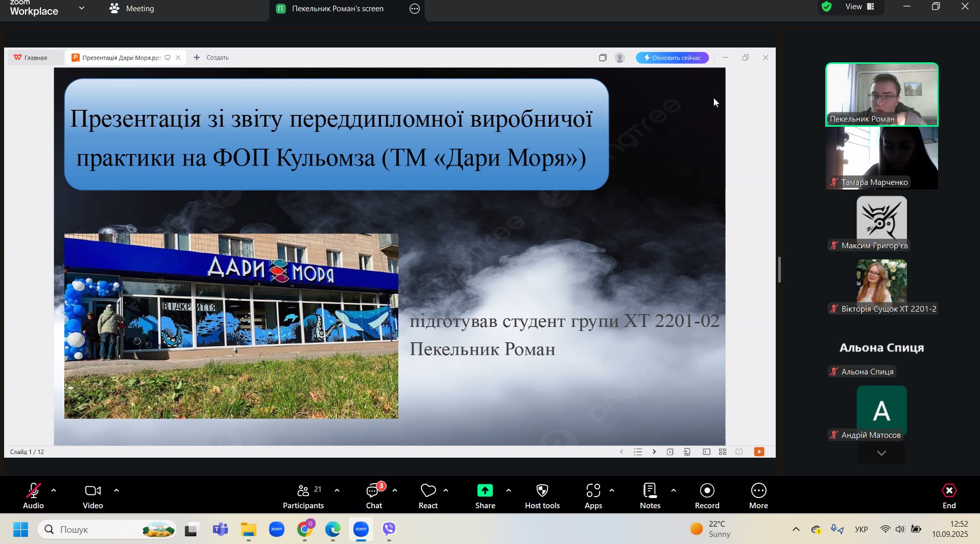This screenshot has width=980, height=544.
Task: Switch to Главная tab in WPS
Action: pyautogui.click(x=36, y=58)
